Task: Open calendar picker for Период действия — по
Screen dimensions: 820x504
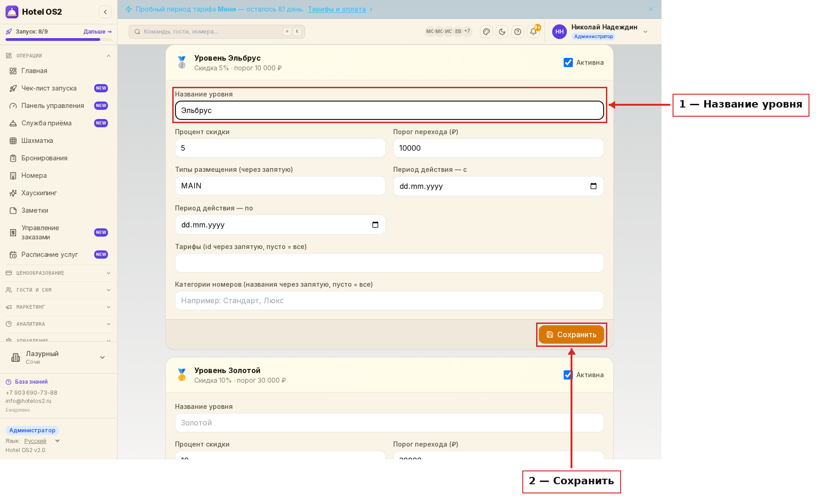Action: pos(375,225)
